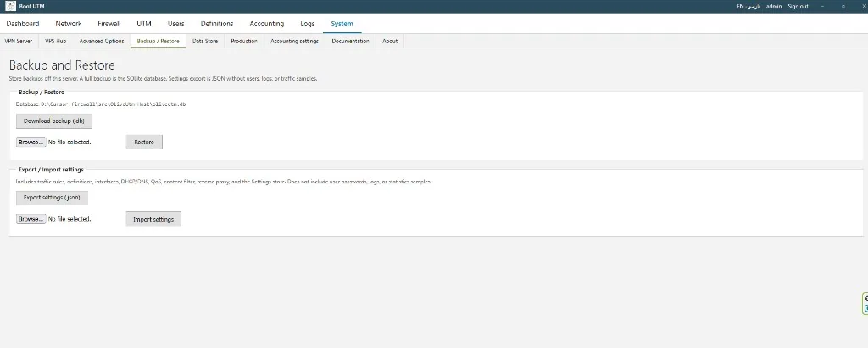Switch to the Production tab
Screen dimensions: 868x348
click(244, 41)
